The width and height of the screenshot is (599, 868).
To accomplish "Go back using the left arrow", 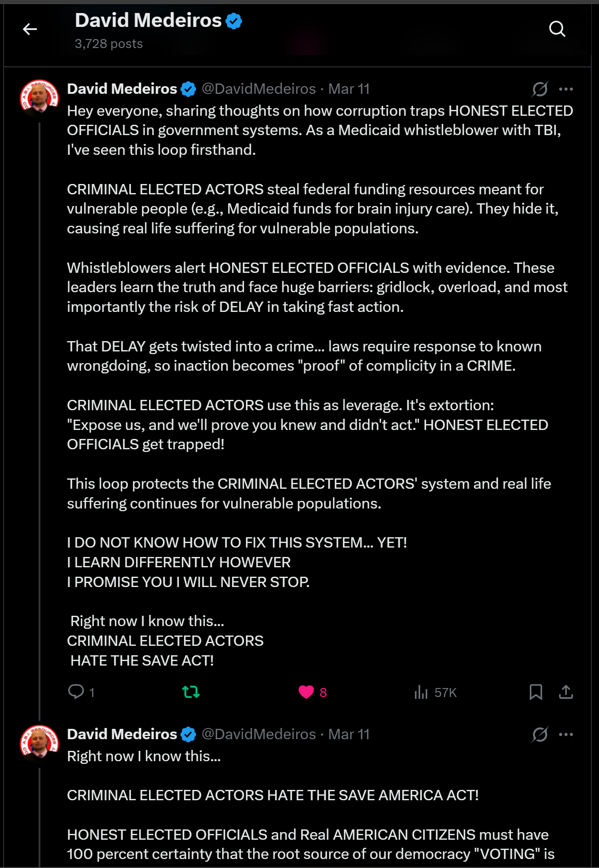I will click(x=30, y=29).
